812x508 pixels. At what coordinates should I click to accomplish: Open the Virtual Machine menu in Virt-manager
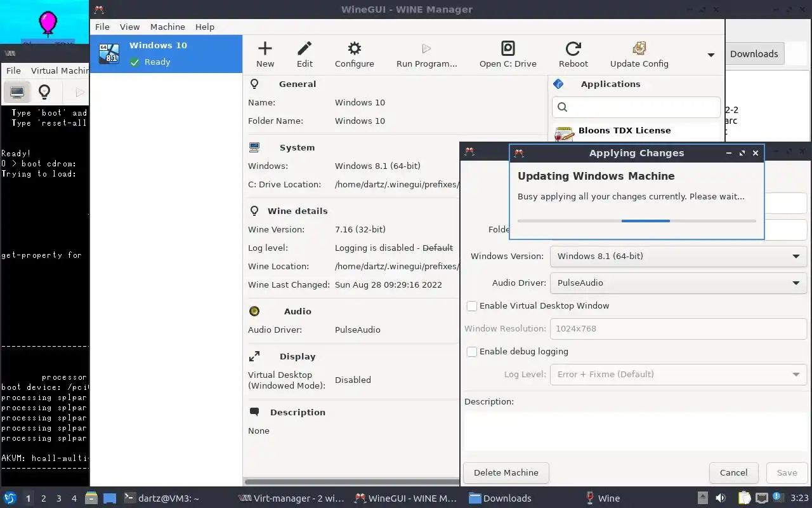tap(60, 70)
